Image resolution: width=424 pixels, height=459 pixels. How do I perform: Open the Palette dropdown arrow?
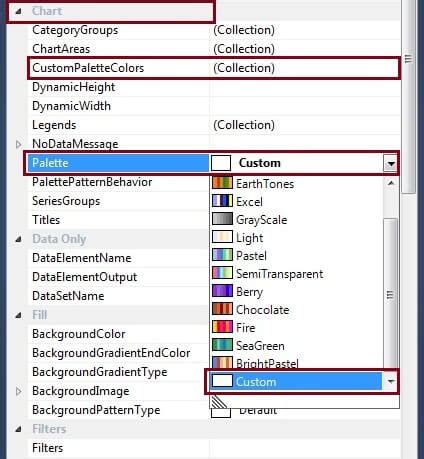tap(390, 163)
